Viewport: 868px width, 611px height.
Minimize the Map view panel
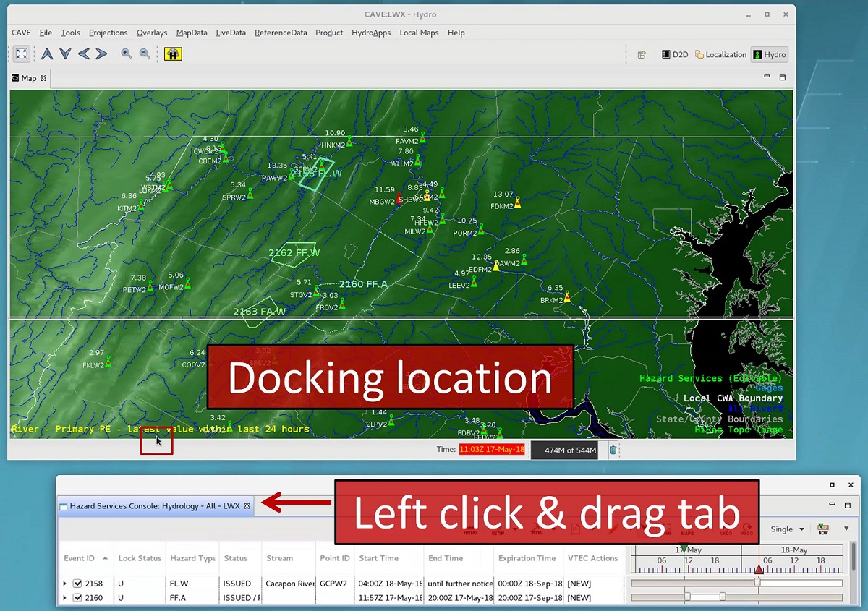click(767, 77)
